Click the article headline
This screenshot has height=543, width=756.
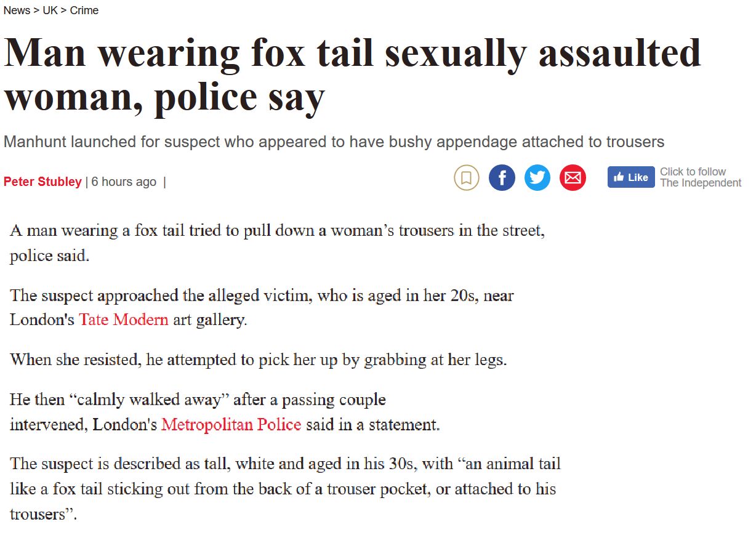click(x=352, y=74)
